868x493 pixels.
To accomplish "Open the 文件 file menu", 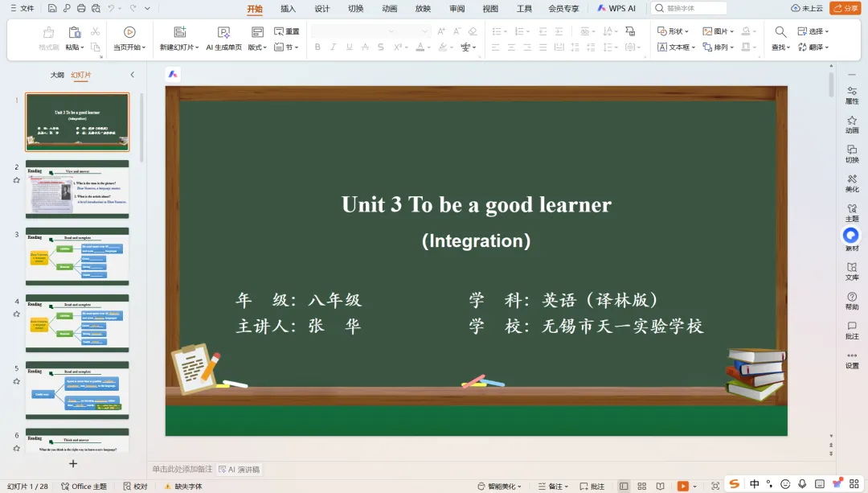I will pyautogui.click(x=23, y=8).
